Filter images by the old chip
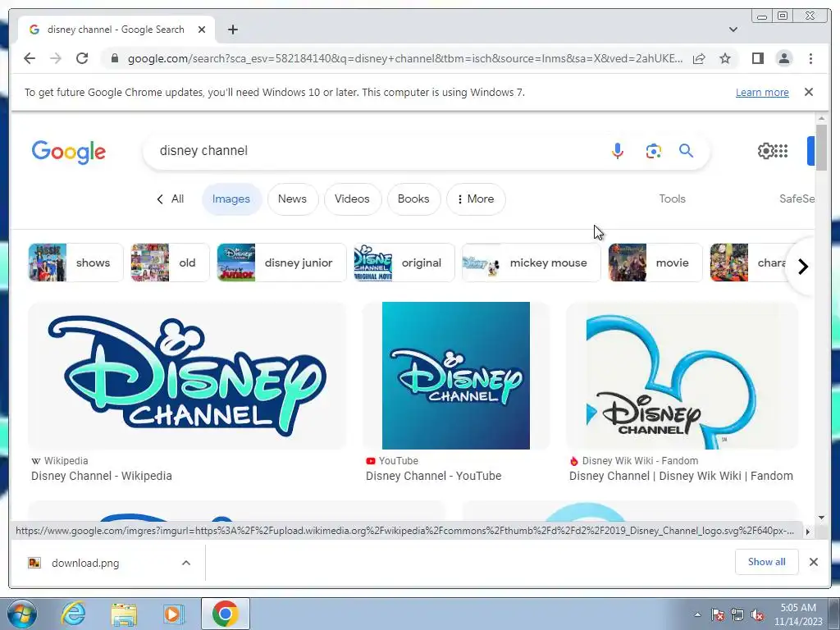Viewport: 840px width, 630px height. (x=170, y=262)
